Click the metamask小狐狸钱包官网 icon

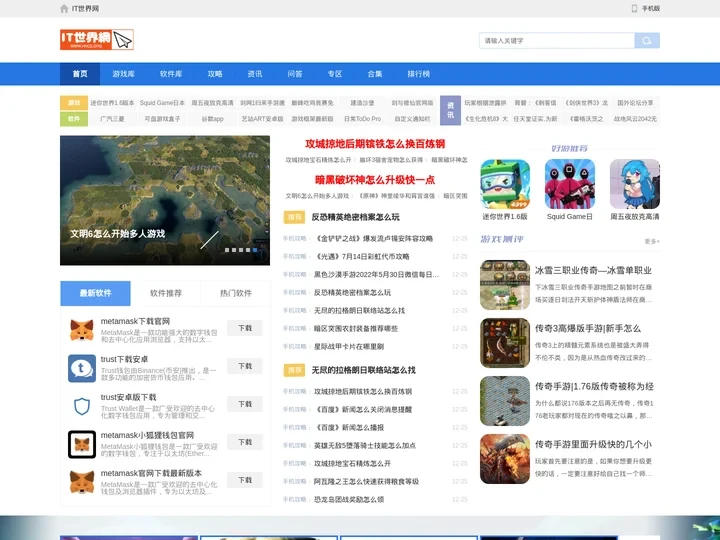(82, 444)
